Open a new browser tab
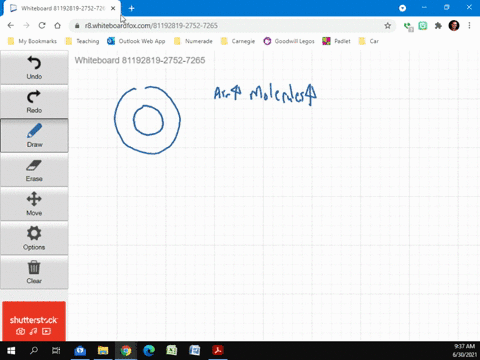This screenshot has height=360, width=480. [131, 8]
